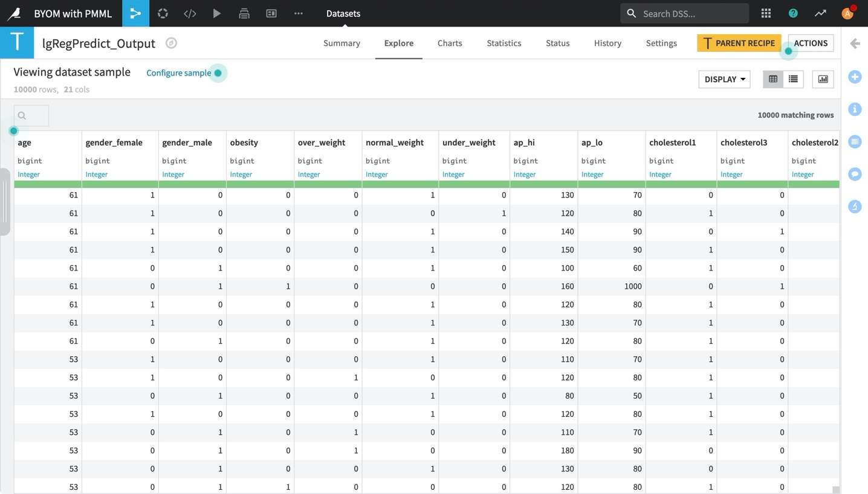Click the Lab icon next to Flow
This screenshot has height=494, width=868.
pos(163,13)
